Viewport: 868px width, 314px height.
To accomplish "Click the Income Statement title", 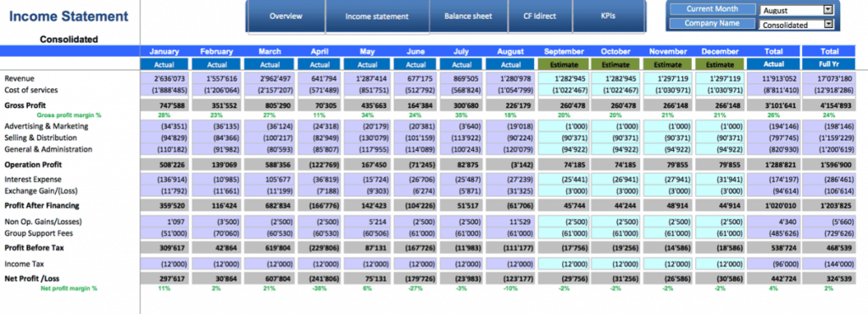I will tap(70, 17).
